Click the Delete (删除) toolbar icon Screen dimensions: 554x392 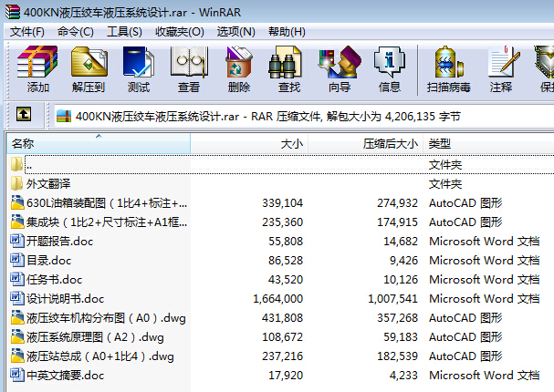click(239, 62)
